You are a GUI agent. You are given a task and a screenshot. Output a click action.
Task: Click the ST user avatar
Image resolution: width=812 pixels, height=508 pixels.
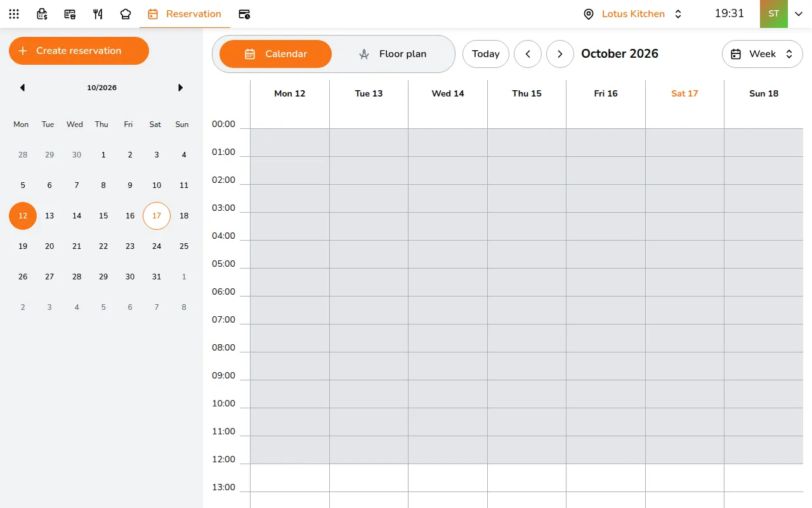774,14
